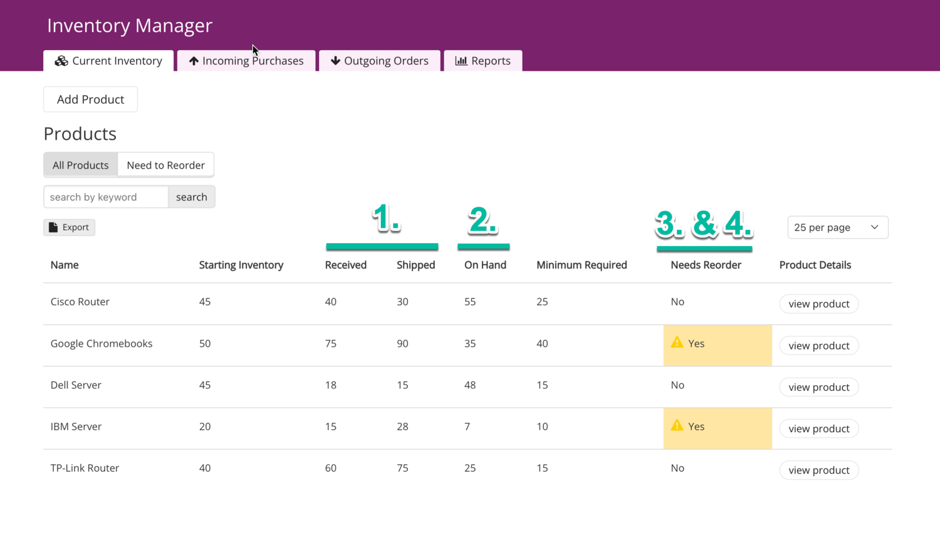Click the document icon on the Export button
Viewport: 940px width, 560px height.
point(54,227)
